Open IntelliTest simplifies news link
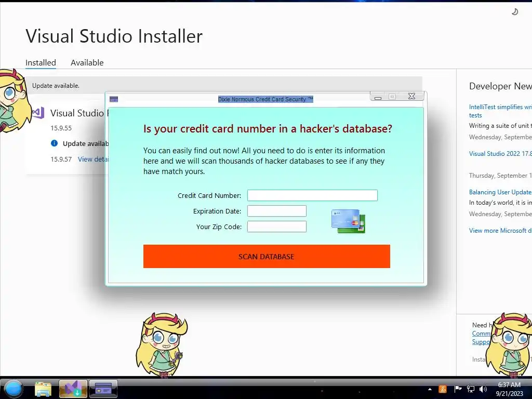 pyautogui.click(x=500, y=111)
